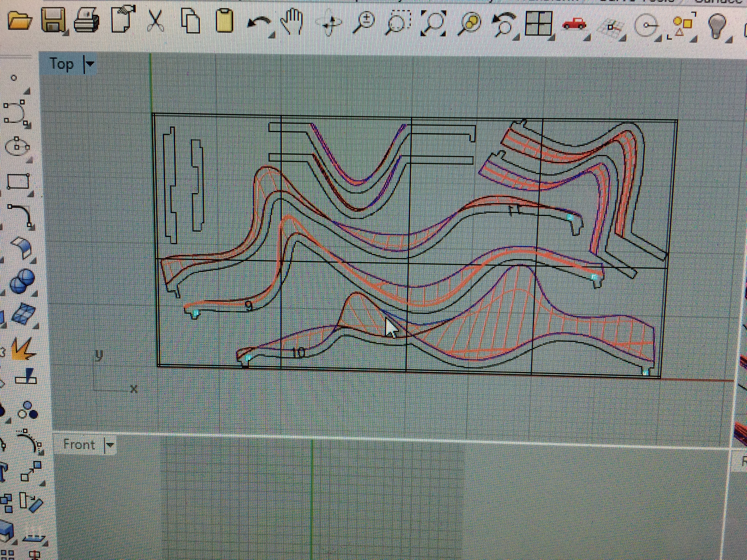Screen dimensions: 747x560
Task: Click the red car toolbar icon
Action: click(x=574, y=24)
